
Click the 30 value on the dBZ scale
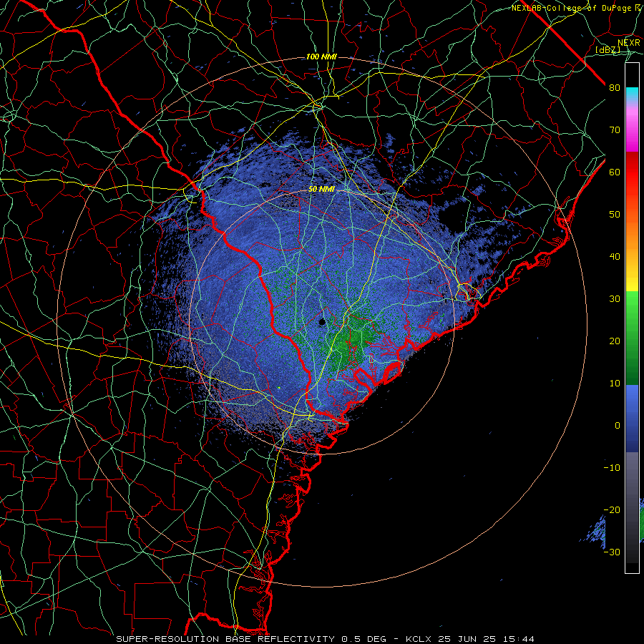click(x=615, y=298)
